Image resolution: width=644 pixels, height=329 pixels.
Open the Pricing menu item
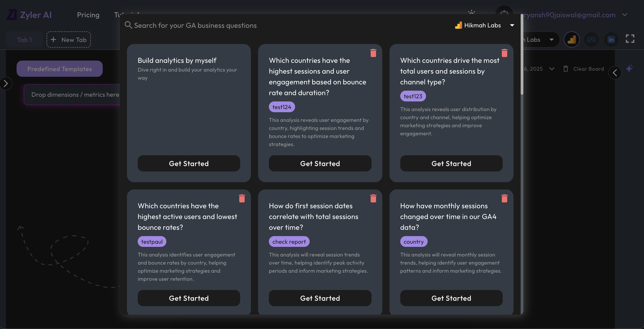pyautogui.click(x=88, y=15)
